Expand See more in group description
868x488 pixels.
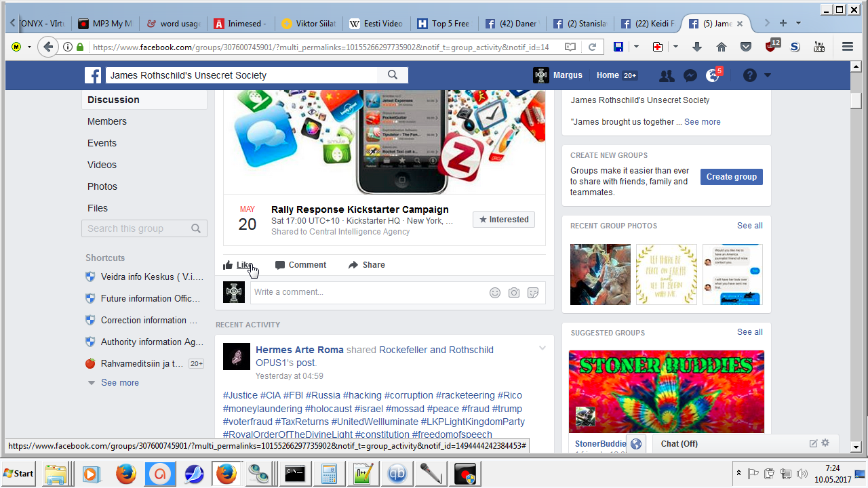pos(703,122)
